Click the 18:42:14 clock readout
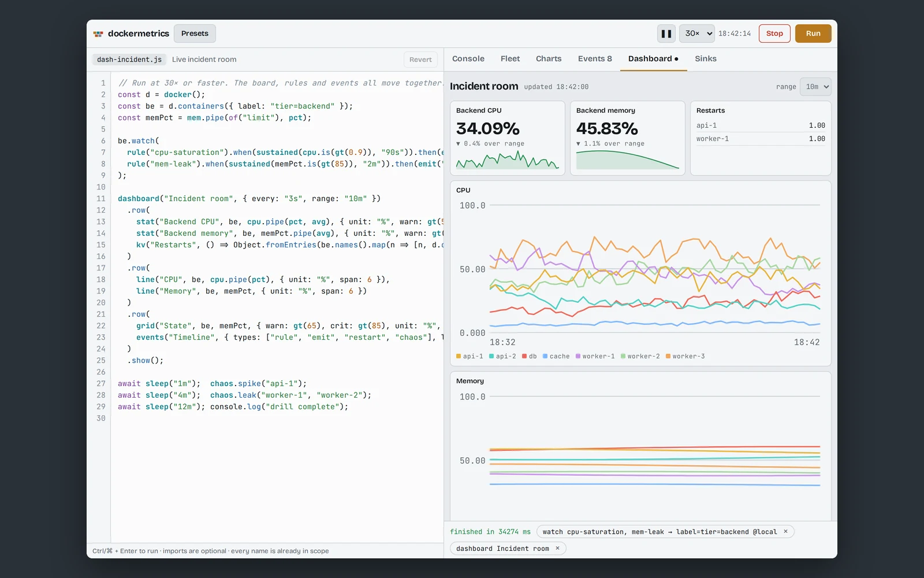The height and width of the screenshot is (578, 924). point(735,34)
